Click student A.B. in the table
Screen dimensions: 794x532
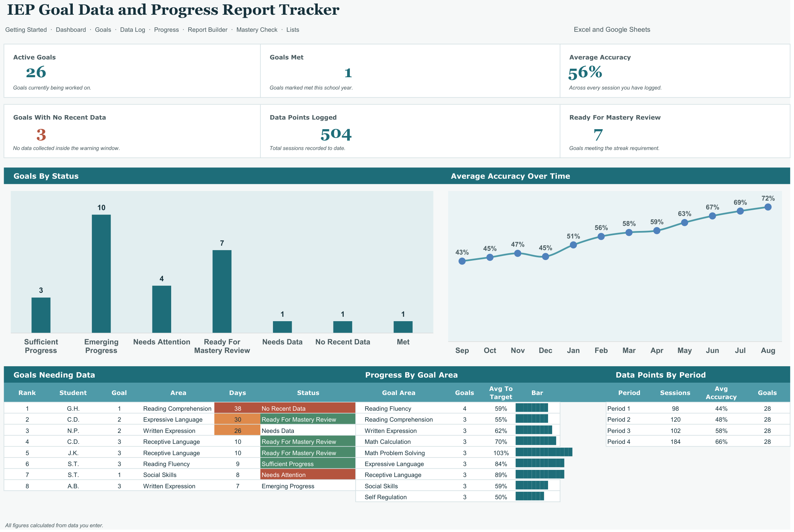click(73, 486)
